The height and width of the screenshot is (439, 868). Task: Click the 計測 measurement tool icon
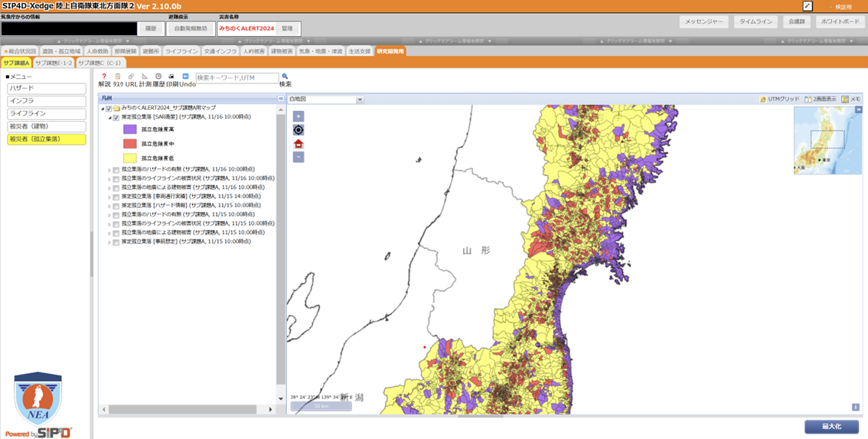pos(145,76)
